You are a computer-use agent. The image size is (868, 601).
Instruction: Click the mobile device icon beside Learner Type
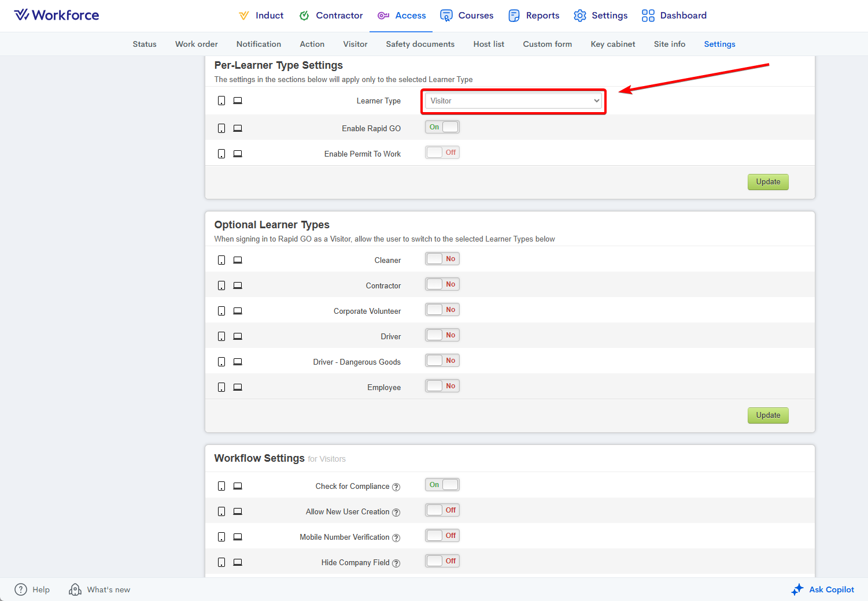click(221, 101)
